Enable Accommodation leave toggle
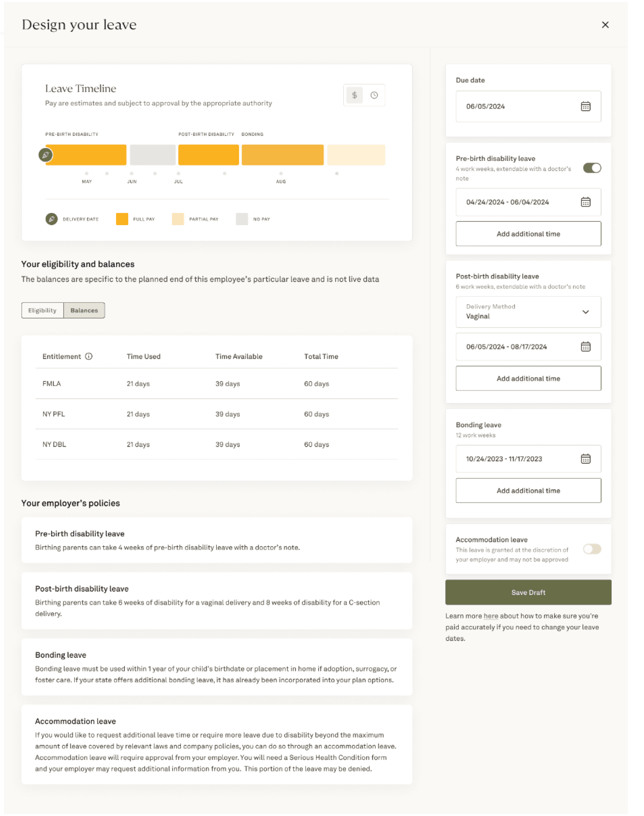 592,549
